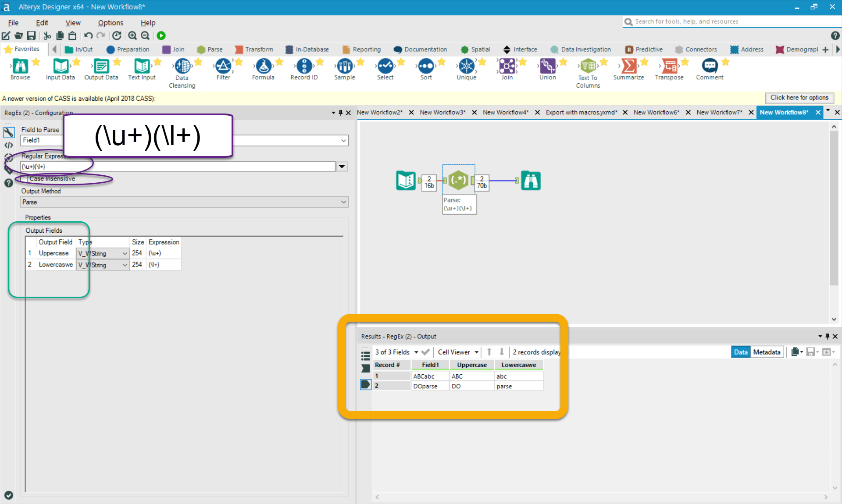Choose the Select tool icon
Screen dimensions: 842x504
(x=385, y=66)
